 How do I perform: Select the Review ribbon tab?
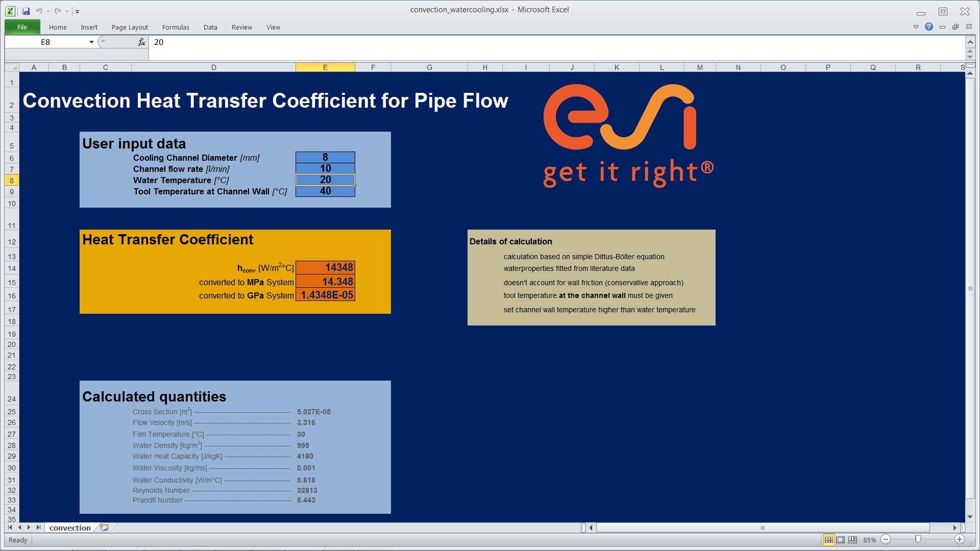click(240, 27)
